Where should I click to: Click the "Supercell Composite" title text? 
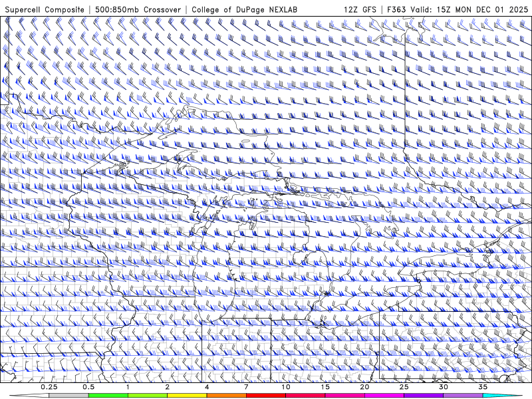(x=45, y=10)
